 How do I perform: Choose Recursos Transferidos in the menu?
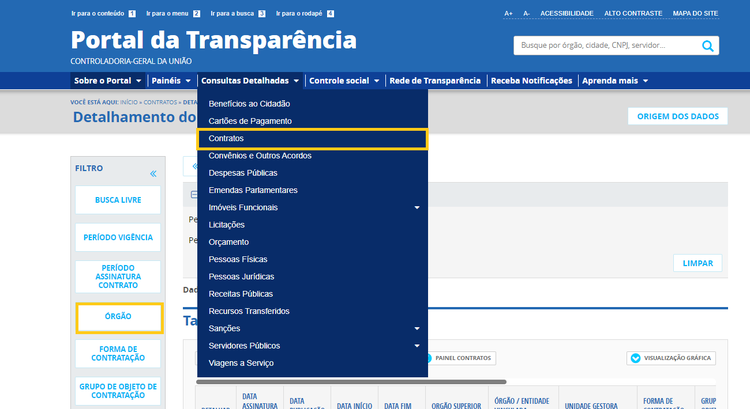(x=249, y=311)
